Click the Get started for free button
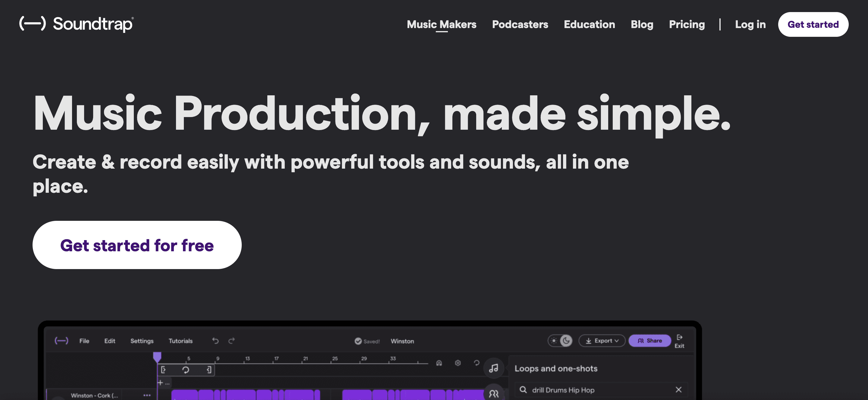The image size is (868, 400). coord(137,245)
